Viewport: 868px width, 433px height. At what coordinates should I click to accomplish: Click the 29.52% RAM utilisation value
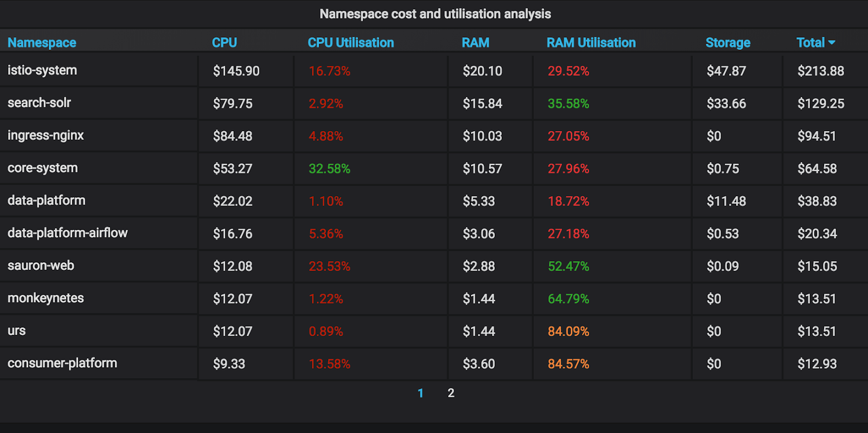pyautogui.click(x=569, y=71)
